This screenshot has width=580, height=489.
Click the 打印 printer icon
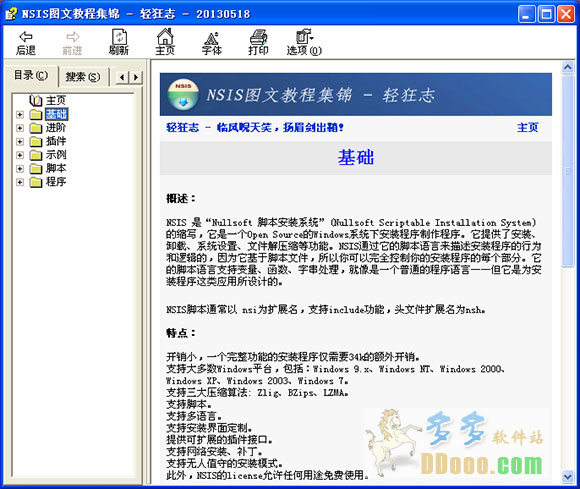pyautogui.click(x=258, y=37)
